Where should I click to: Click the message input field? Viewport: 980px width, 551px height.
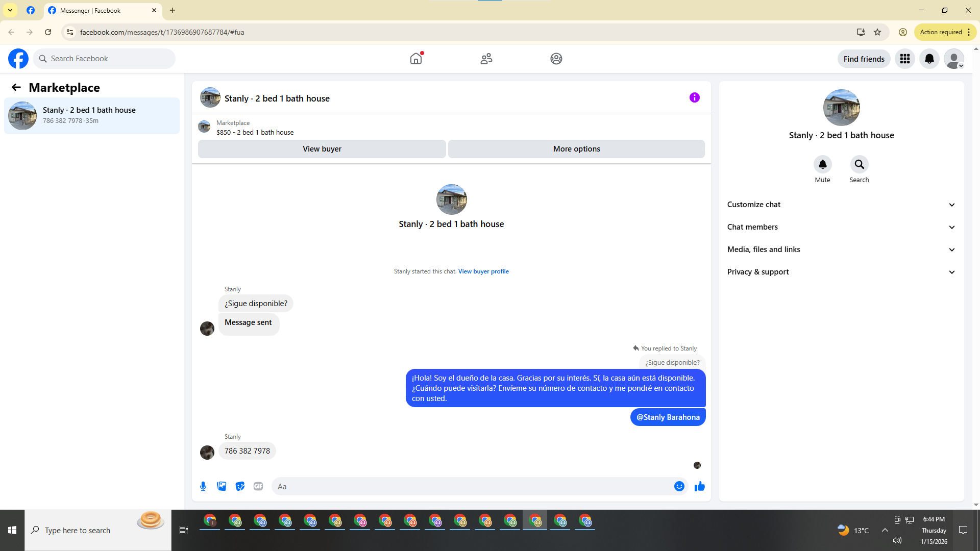[472, 486]
